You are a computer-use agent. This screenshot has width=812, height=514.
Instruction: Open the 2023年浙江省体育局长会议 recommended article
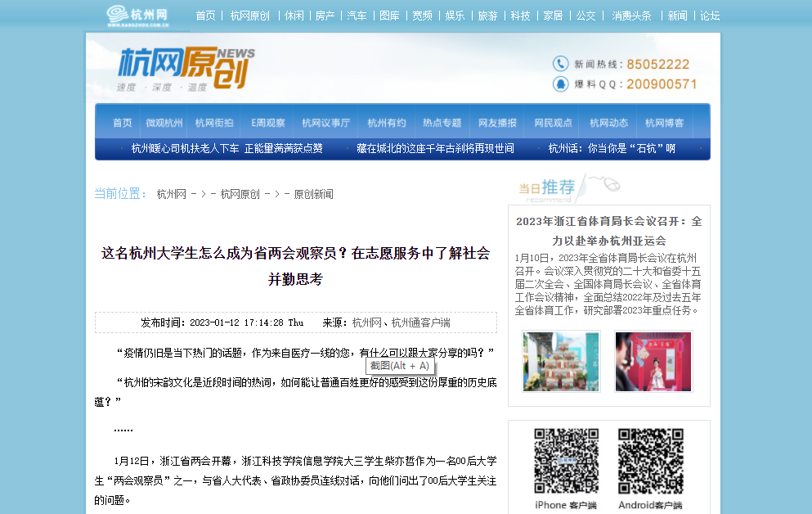pos(608,231)
